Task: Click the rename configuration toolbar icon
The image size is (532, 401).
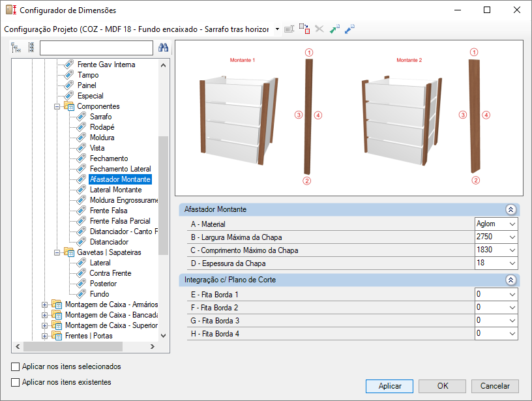Action: pos(289,29)
